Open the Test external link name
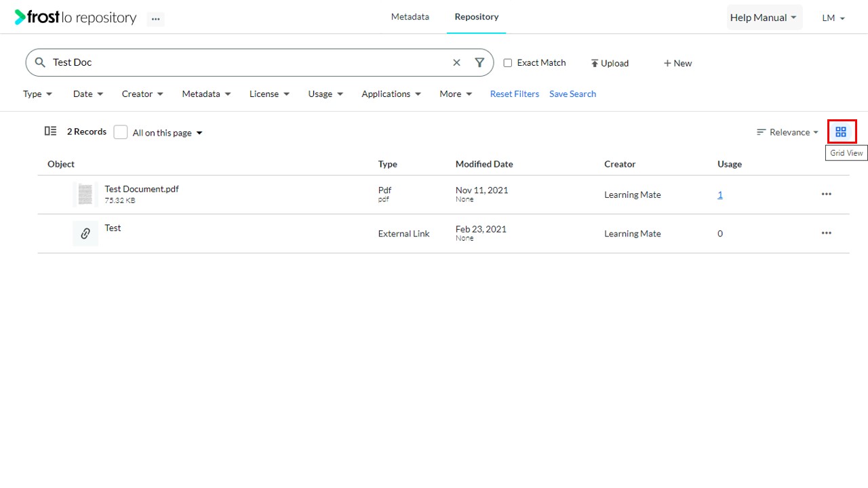The height and width of the screenshot is (488, 868). pos(113,228)
